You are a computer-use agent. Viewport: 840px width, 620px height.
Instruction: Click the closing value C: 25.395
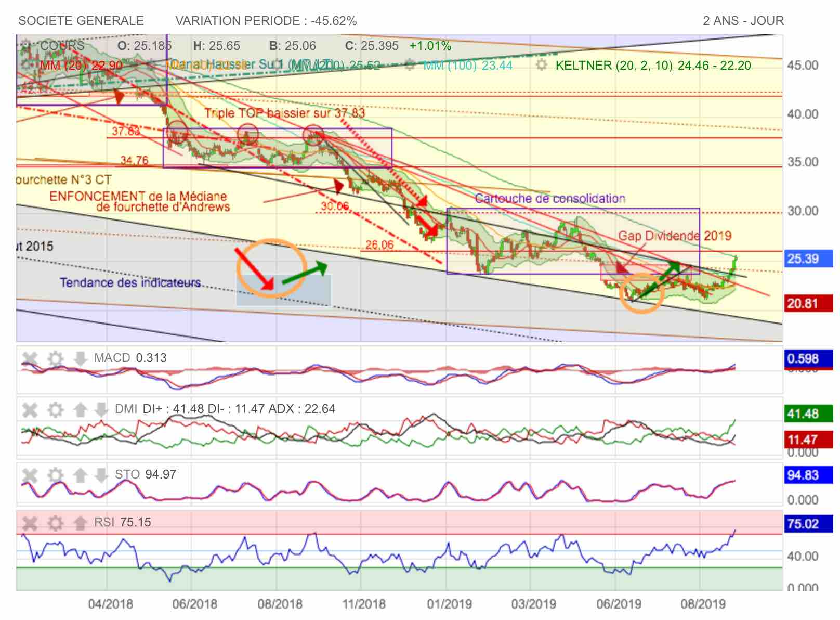point(372,46)
